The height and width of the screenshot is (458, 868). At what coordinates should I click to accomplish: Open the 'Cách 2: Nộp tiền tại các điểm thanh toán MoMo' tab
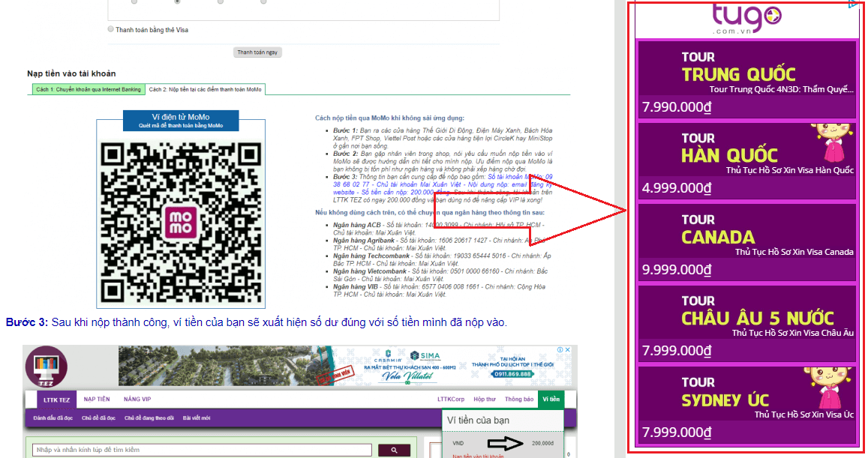206,89
